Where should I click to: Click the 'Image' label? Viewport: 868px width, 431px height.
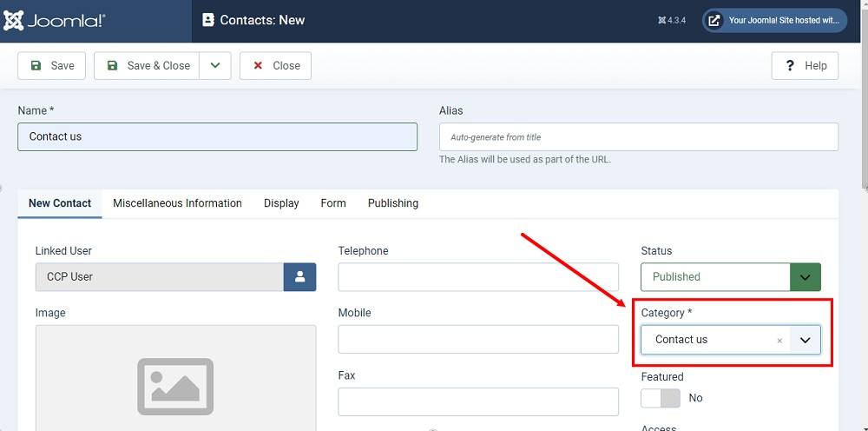(x=50, y=313)
